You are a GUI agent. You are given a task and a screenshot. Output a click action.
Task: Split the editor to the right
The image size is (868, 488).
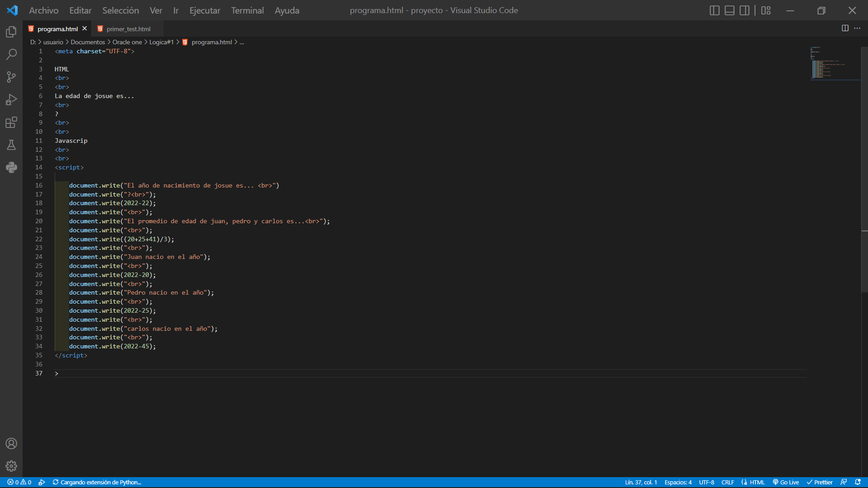point(845,28)
